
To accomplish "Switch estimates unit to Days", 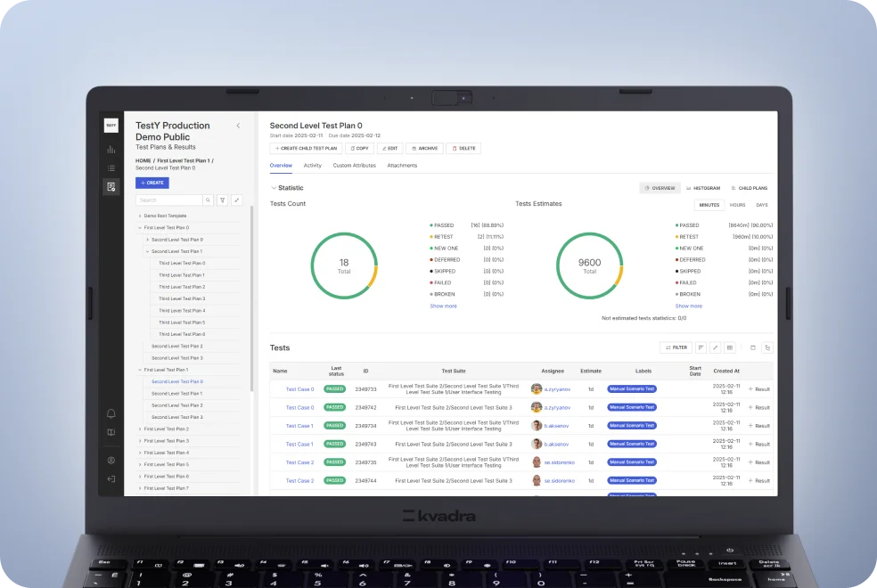I will pos(762,205).
